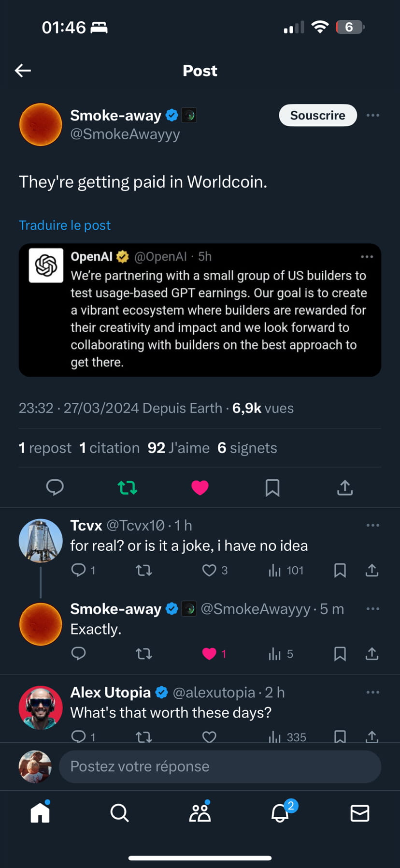Reply to the main Smoke-away post
400x868 pixels.
tap(55, 487)
